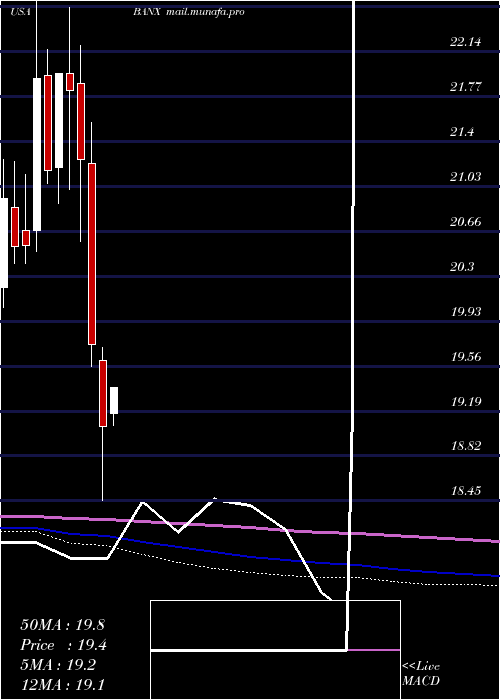Click the mail.munafa.pro text
Viewport: 500px width, 700px height.
(x=205, y=12)
